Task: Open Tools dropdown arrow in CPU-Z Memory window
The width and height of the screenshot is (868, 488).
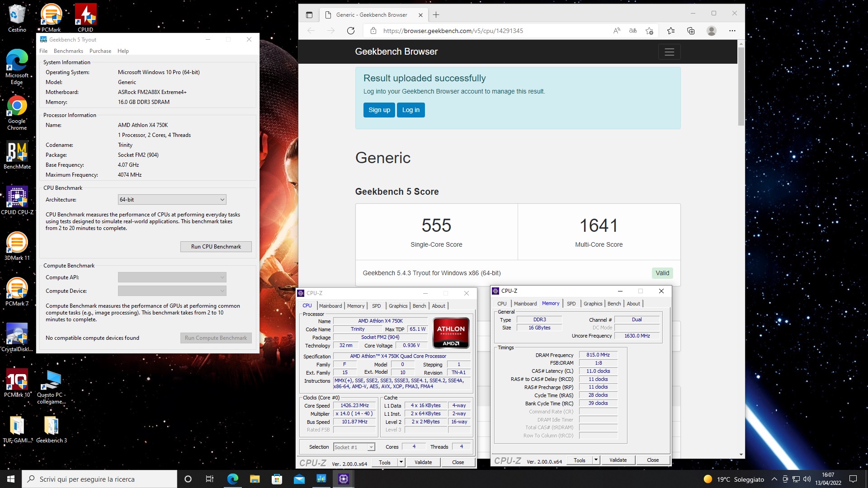Action: [596, 460]
